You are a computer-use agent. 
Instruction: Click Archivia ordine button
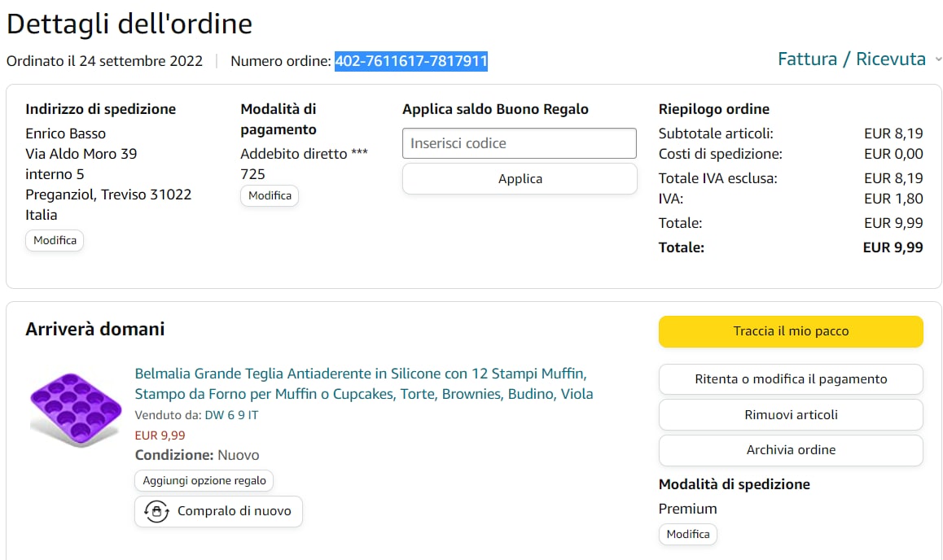tap(790, 450)
